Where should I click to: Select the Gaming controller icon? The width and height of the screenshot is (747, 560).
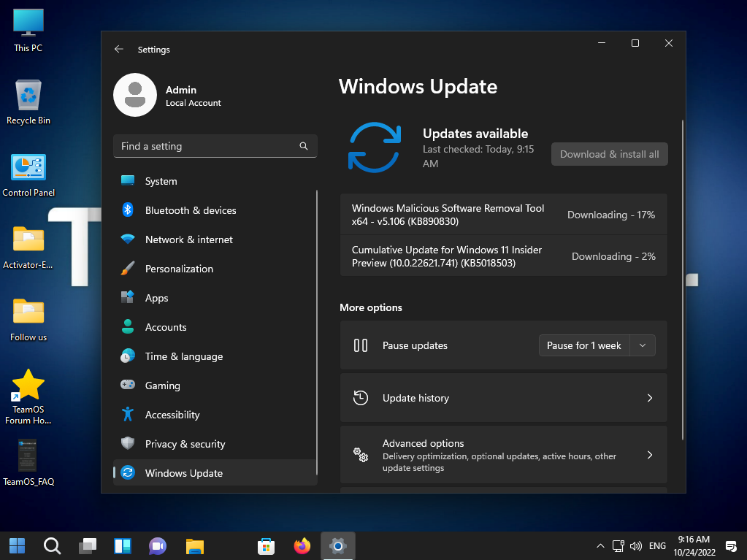[x=128, y=386]
